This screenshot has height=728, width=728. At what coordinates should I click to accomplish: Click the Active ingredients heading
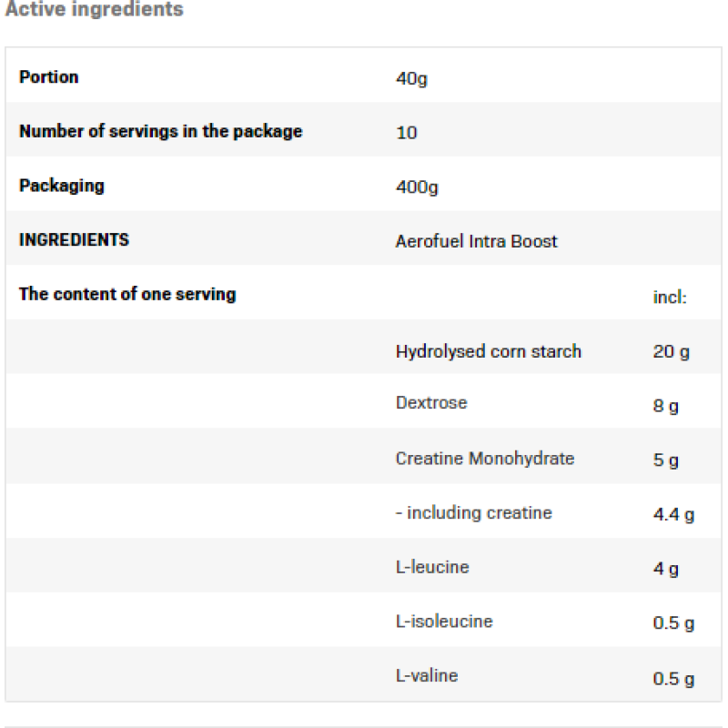(94, 10)
